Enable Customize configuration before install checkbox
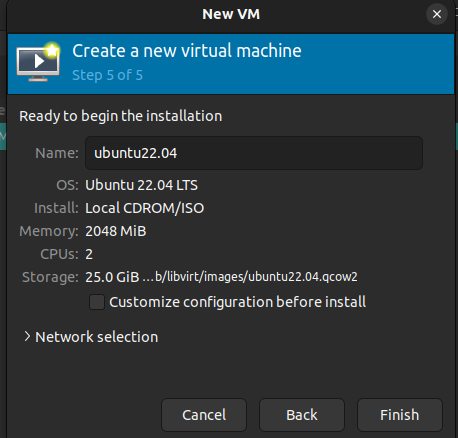The height and width of the screenshot is (438, 458). click(97, 302)
